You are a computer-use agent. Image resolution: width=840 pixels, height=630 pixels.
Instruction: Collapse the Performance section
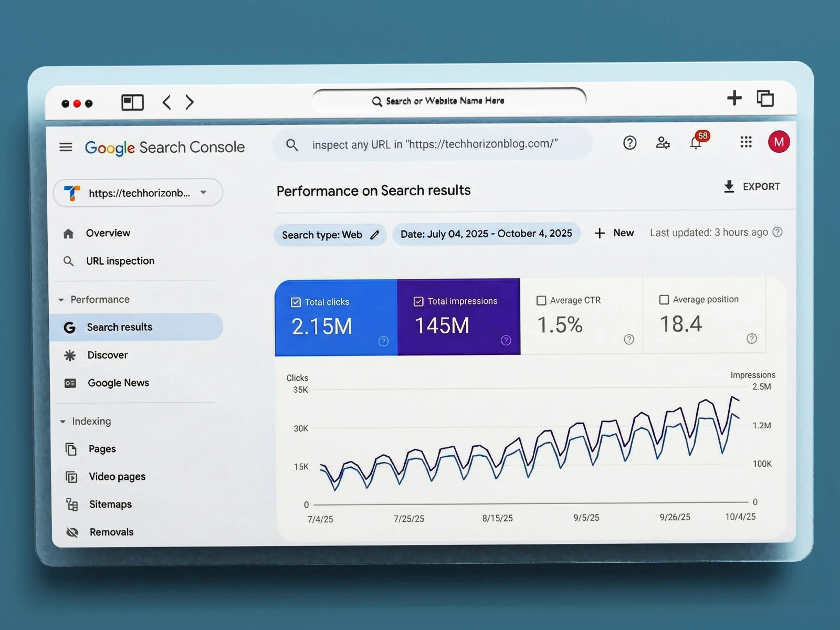(x=61, y=300)
